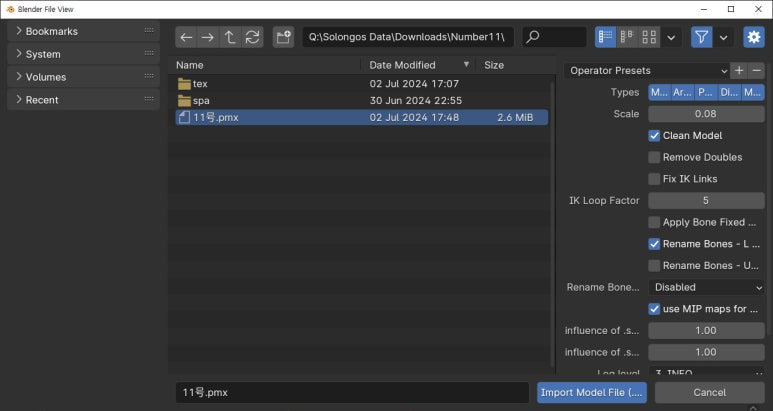Grab Recent panel drag handle
The height and width of the screenshot is (411, 773).
pos(149,99)
